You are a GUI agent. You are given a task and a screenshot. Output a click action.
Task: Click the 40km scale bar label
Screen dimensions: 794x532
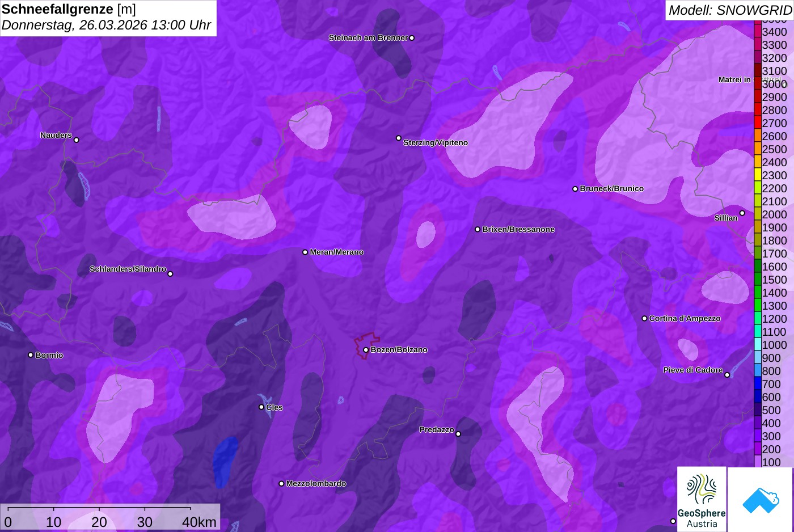(199, 522)
